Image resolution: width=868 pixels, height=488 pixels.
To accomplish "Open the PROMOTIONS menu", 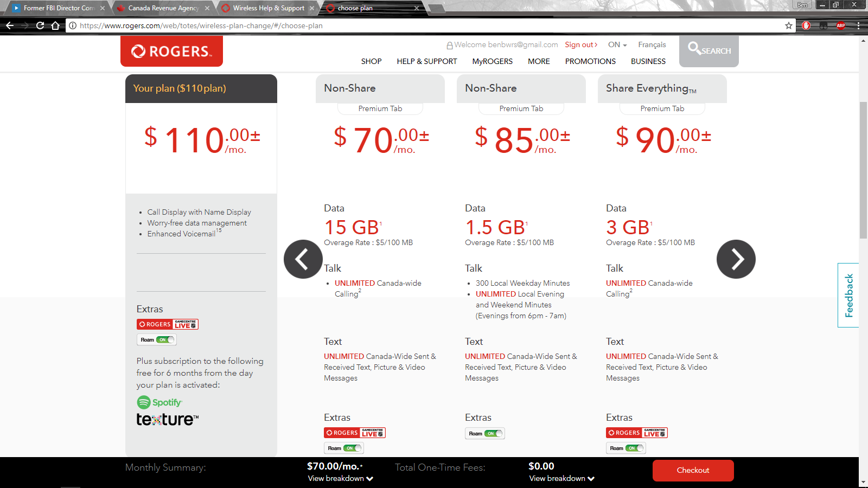I will tap(590, 61).
